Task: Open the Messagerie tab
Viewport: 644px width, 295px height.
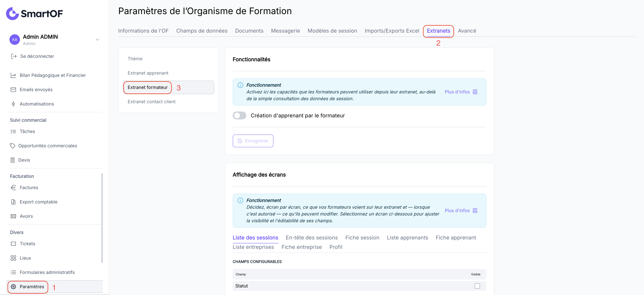Action: click(x=285, y=31)
